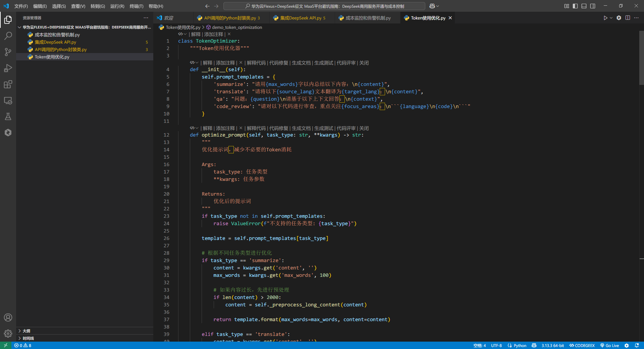Go forward using navigation arrow
Image resolution: width=644 pixels, height=349 pixels.
pyautogui.click(x=216, y=6)
